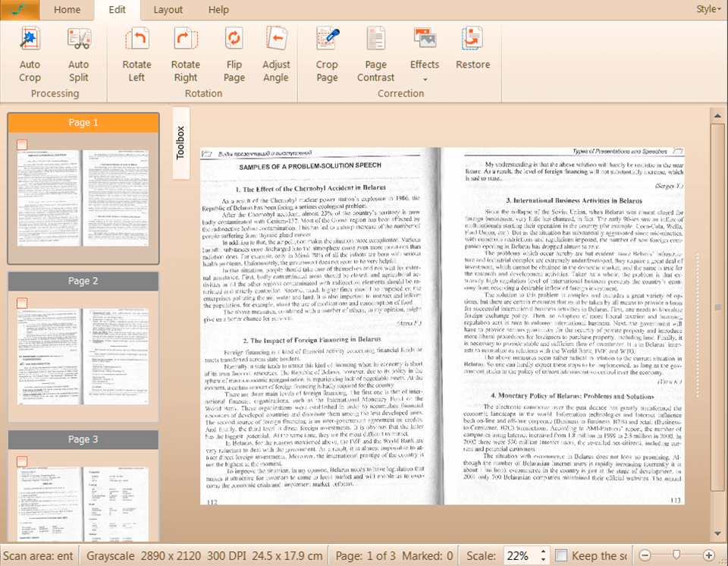Select the Auto Split tool
The height and width of the screenshot is (566, 728).
[x=78, y=39]
